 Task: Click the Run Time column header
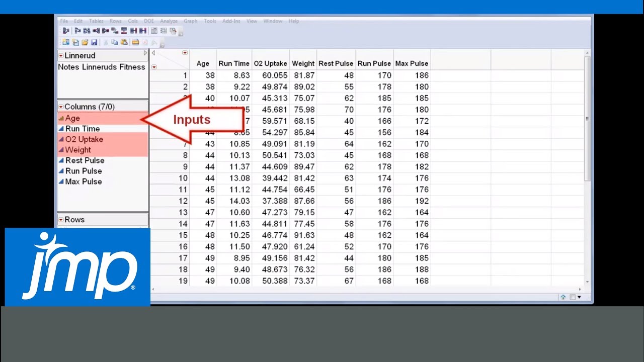click(x=234, y=63)
